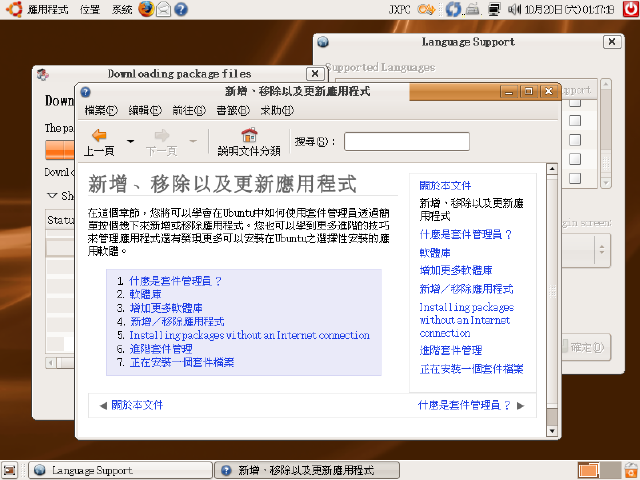Open sidebar link 關於本文件
Viewport: 640px width, 480px height.
point(445,186)
